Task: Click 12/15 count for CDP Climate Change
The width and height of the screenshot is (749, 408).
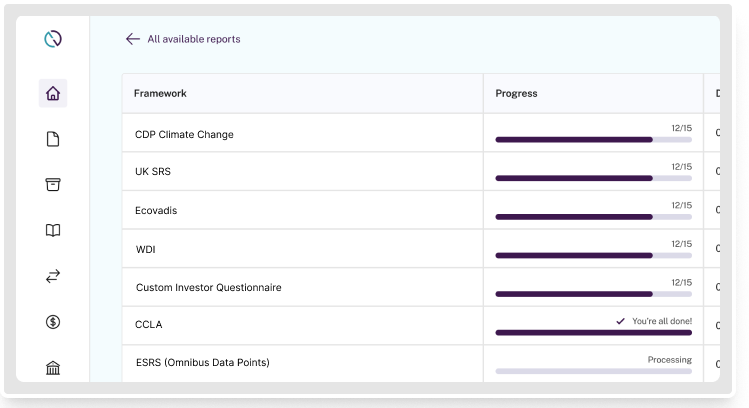Action: pos(682,128)
